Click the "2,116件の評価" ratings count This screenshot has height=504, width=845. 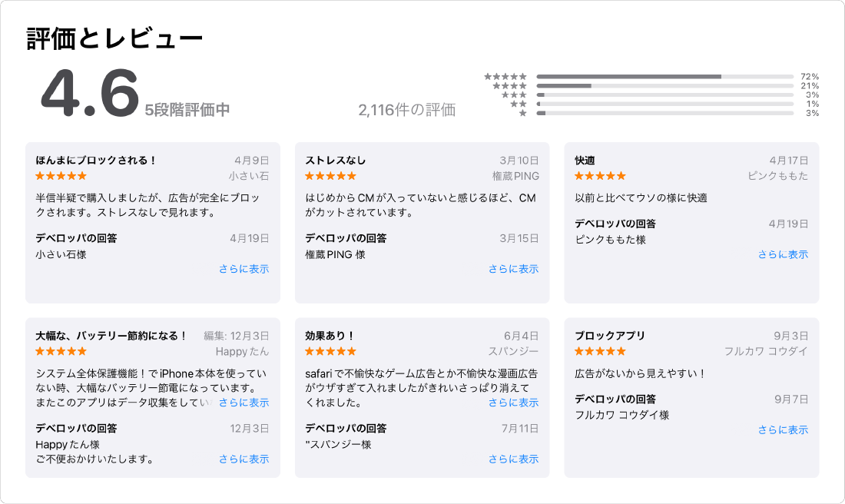click(406, 110)
